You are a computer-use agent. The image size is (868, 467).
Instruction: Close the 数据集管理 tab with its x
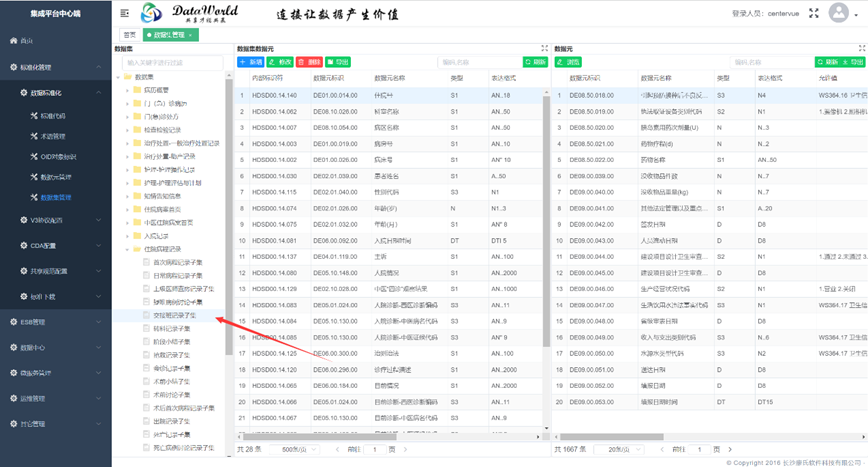coord(190,35)
